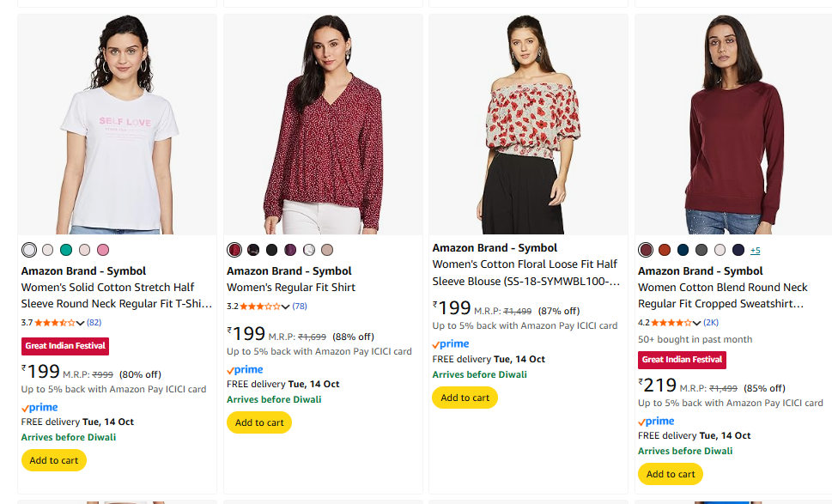The image size is (832, 504).
Task: Expand the 4.2 star rating popover on sweatshirt
Action: [697, 323]
